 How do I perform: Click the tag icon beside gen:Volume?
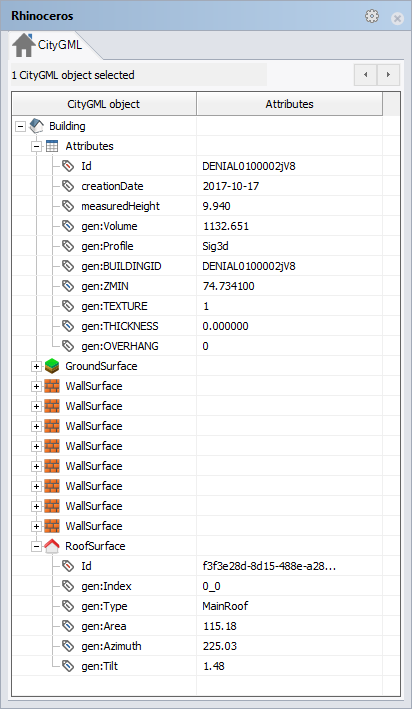(68, 226)
